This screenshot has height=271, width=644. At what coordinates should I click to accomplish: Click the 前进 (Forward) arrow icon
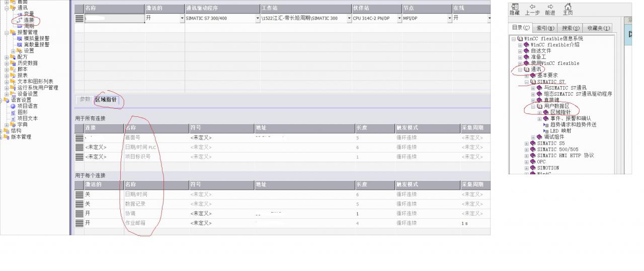tap(550, 7)
